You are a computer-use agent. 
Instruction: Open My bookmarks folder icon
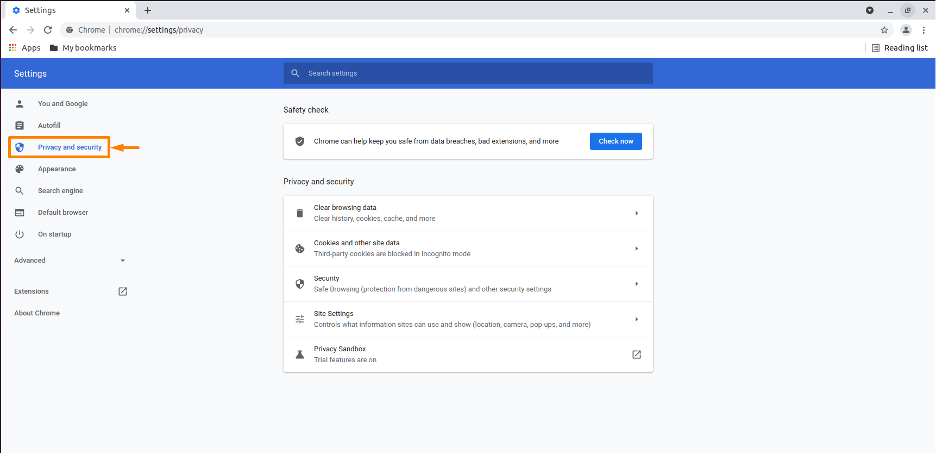pyautogui.click(x=54, y=48)
